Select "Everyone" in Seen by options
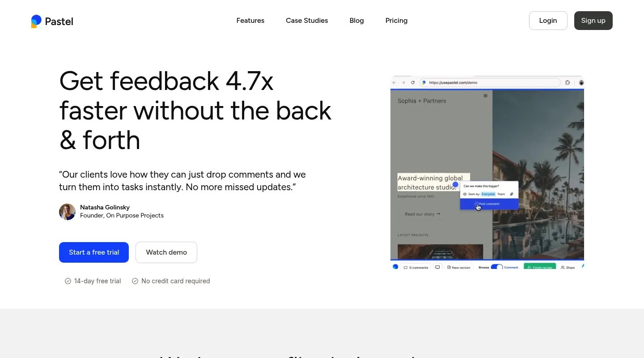The width and height of the screenshot is (644, 358). (x=488, y=194)
